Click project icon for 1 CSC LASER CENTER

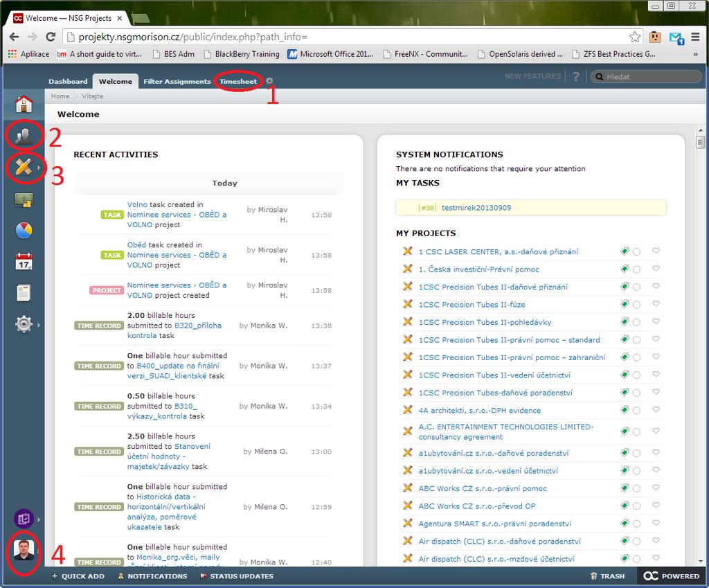click(x=407, y=251)
